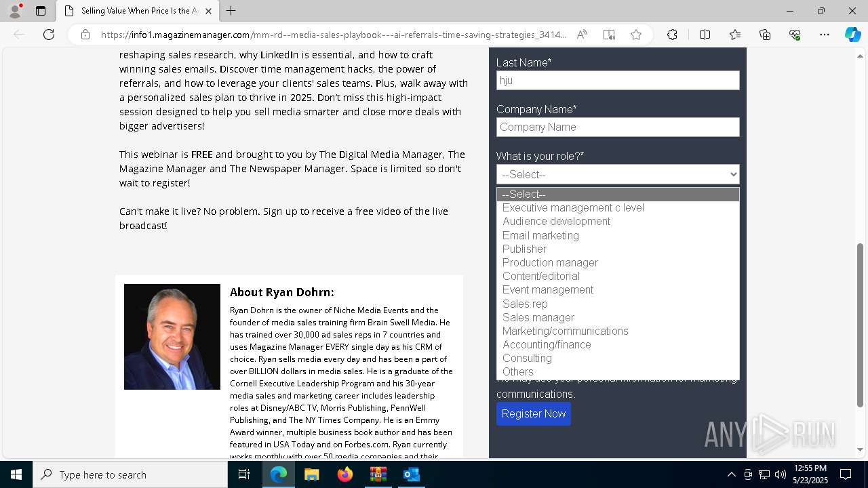Viewport: 868px width, 488px height.
Task: Open the Windows Start menu
Action: coord(16,474)
